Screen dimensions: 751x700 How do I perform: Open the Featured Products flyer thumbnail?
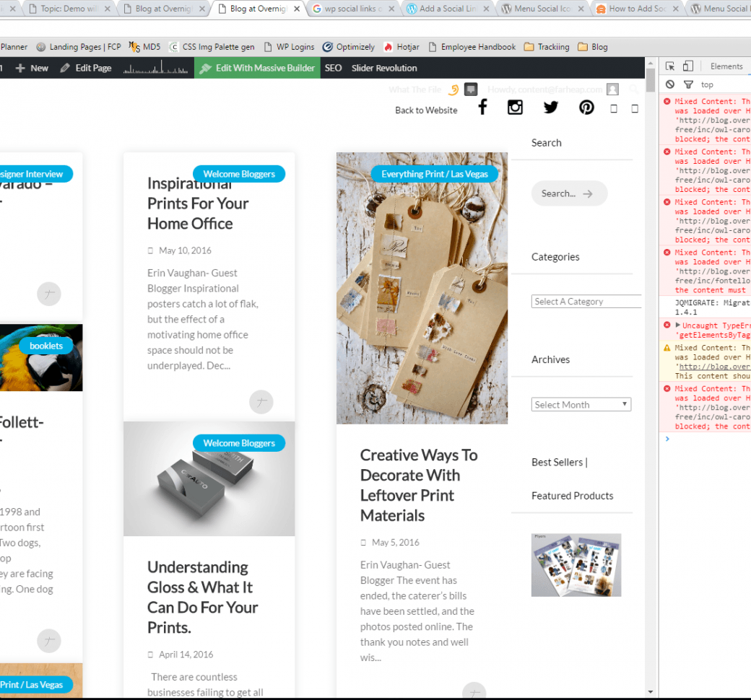tap(576, 565)
